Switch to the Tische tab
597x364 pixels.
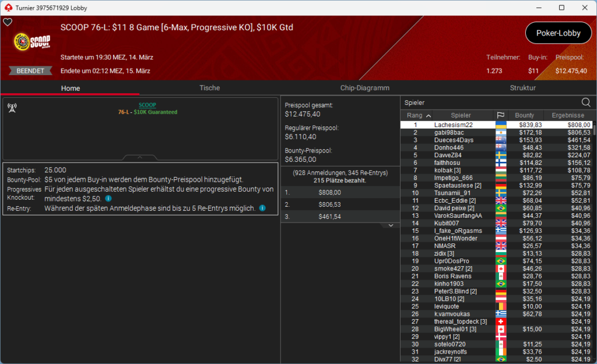[209, 88]
